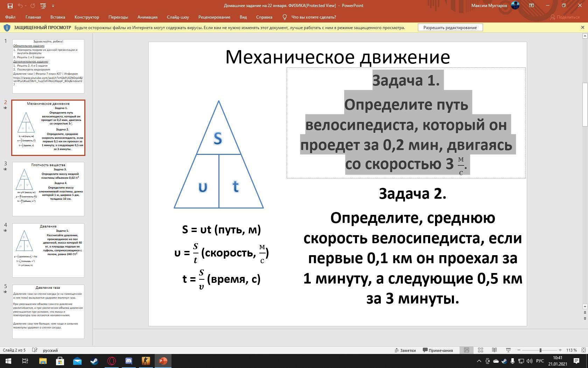Click the zoom out minus button
Viewport: 588px width, 368px height.
click(519, 350)
